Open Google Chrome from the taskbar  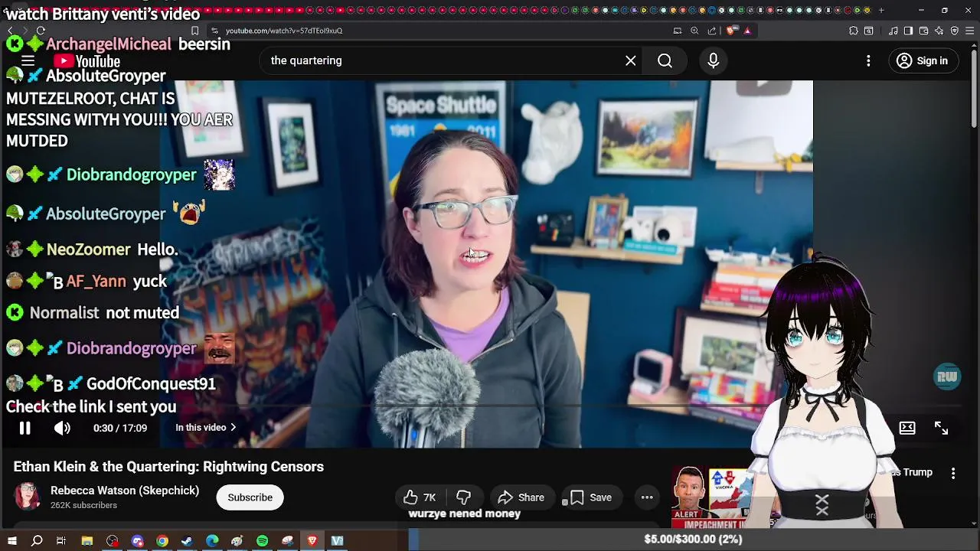point(162,541)
